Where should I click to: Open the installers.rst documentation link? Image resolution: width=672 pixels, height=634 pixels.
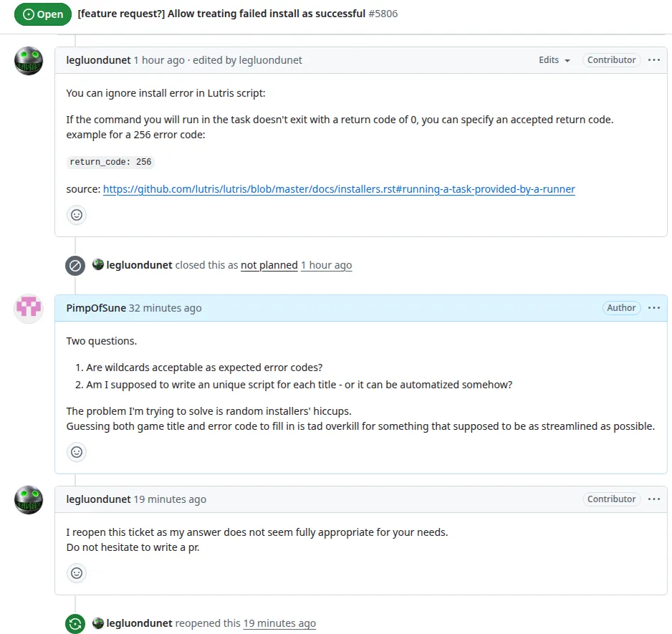[339, 189]
